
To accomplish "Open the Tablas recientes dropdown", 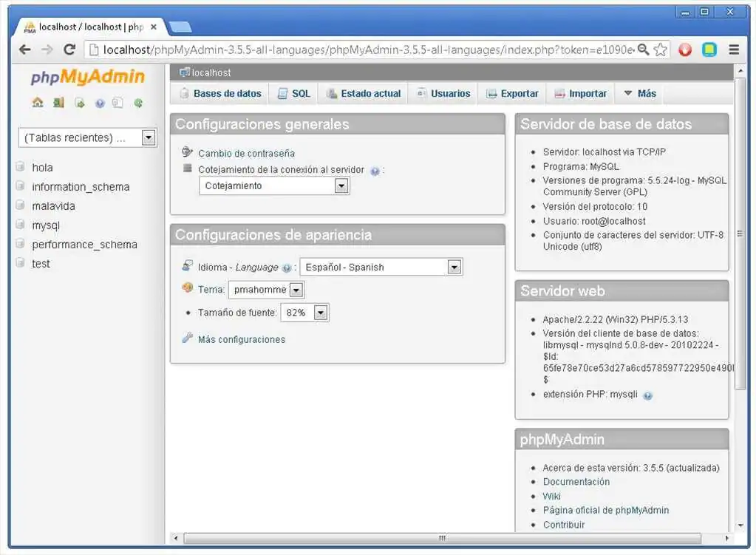I will coord(88,138).
